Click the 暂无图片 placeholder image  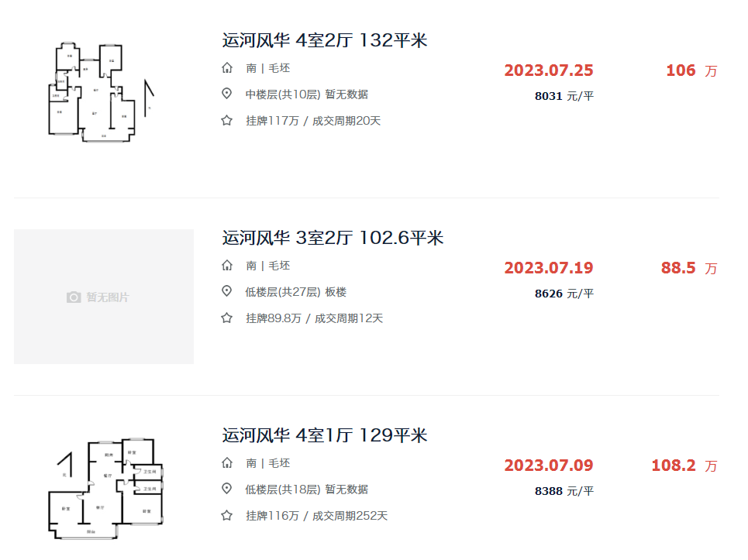coord(104,297)
